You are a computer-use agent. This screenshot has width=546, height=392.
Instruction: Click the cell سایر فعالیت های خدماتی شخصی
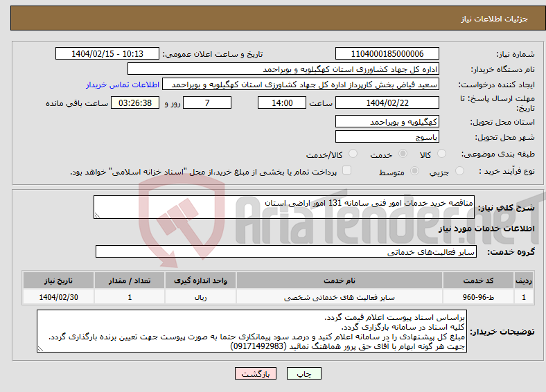pyautogui.click(x=339, y=297)
